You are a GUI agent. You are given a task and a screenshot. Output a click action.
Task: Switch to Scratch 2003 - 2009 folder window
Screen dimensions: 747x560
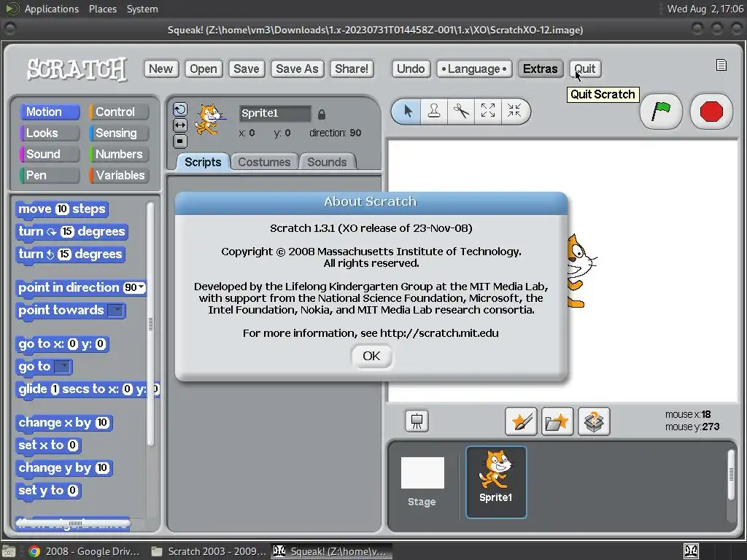tap(209, 551)
